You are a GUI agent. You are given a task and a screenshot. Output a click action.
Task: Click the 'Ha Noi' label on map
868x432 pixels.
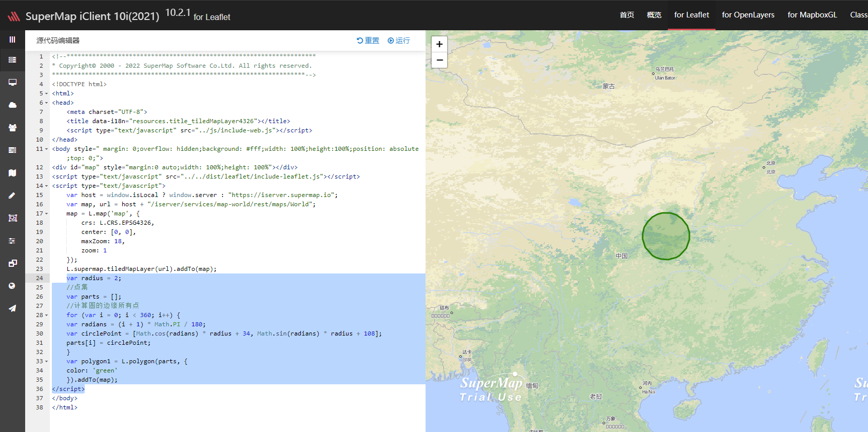point(649,392)
